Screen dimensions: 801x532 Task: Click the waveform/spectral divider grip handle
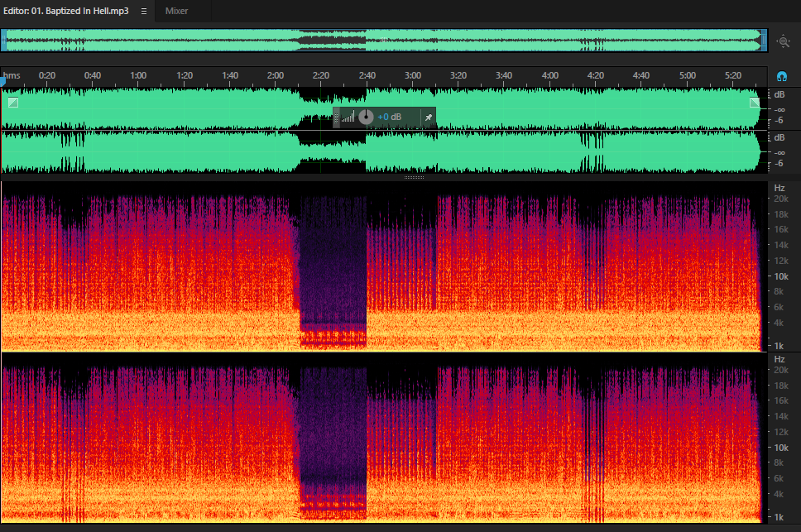(414, 178)
